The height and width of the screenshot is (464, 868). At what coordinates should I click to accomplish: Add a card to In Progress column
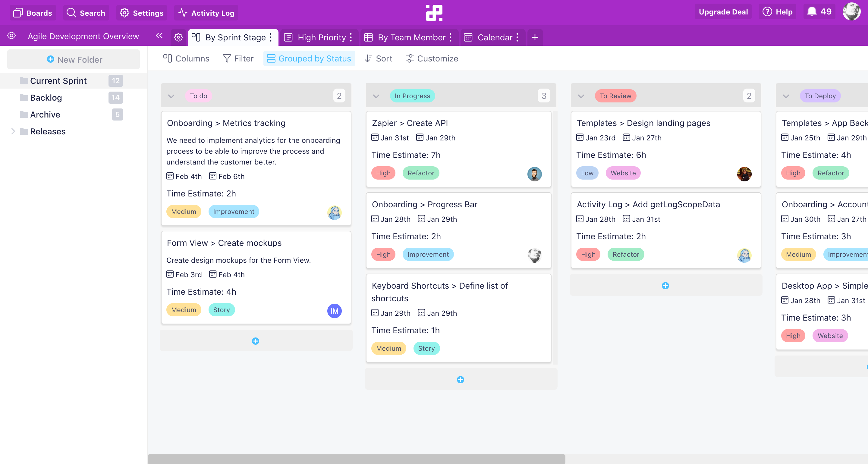[461, 379]
